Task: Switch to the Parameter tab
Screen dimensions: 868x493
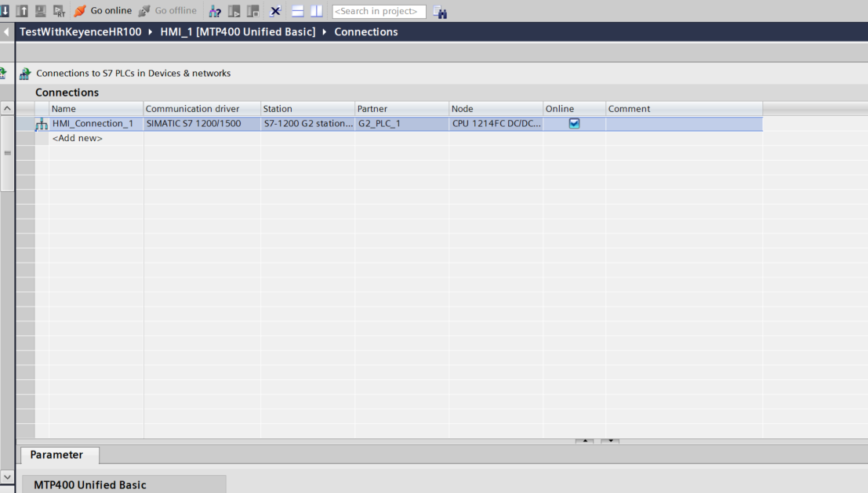Action: point(60,455)
